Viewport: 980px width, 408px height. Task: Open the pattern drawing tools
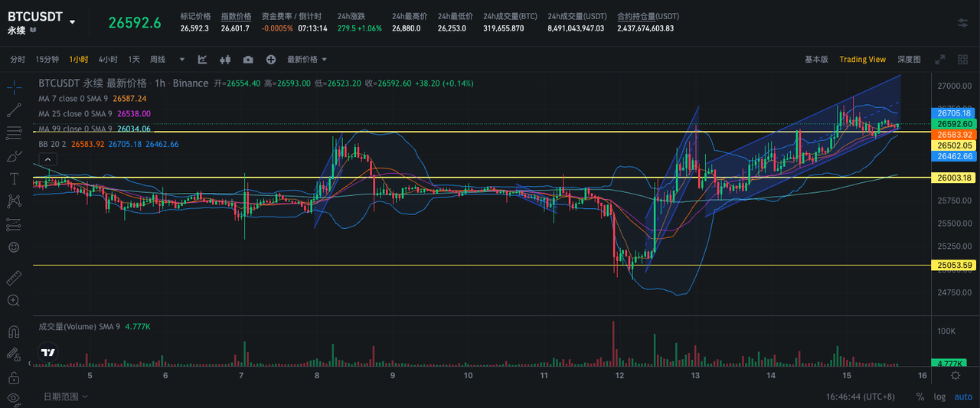coord(14,201)
